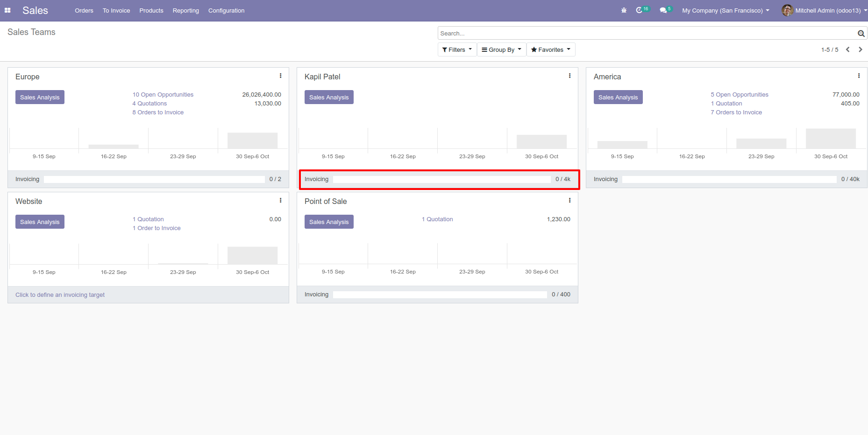The image size is (868, 435).
Task: Open the Point of Sale kebab menu
Action: click(569, 200)
